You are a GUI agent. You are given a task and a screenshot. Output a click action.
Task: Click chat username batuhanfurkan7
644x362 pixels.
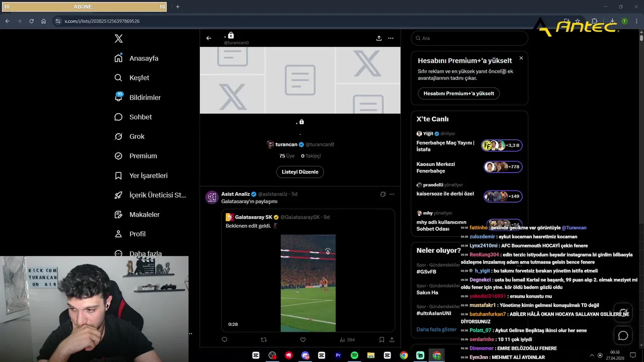tap(488, 314)
